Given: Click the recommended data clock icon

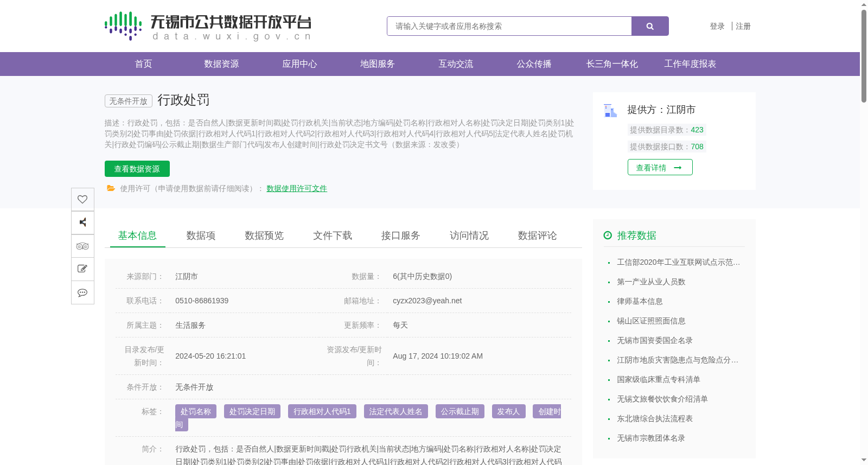Looking at the screenshot, I should coord(608,235).
